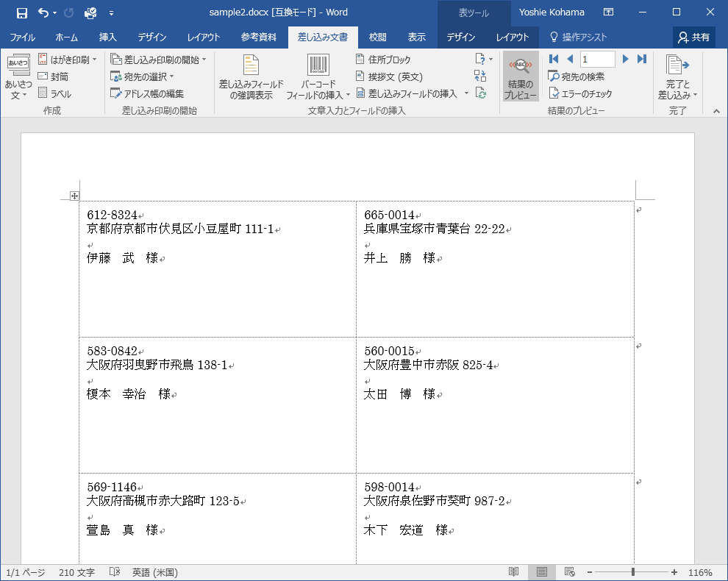Click the Match Fields icon
The width and height of the screenshot is (728, 581).
[480, 76]
